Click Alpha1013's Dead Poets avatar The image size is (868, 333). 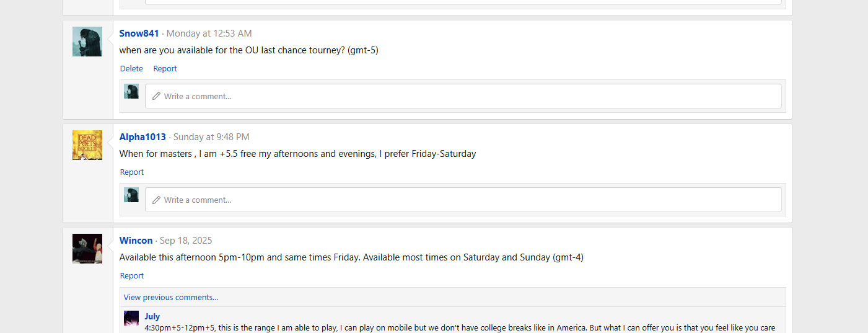(x=87, y=145)
